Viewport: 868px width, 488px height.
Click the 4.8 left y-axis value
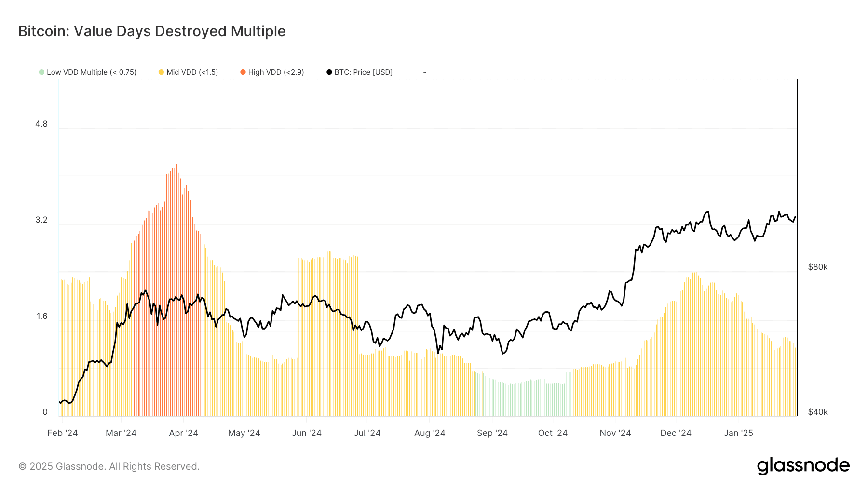pos(41,124)
